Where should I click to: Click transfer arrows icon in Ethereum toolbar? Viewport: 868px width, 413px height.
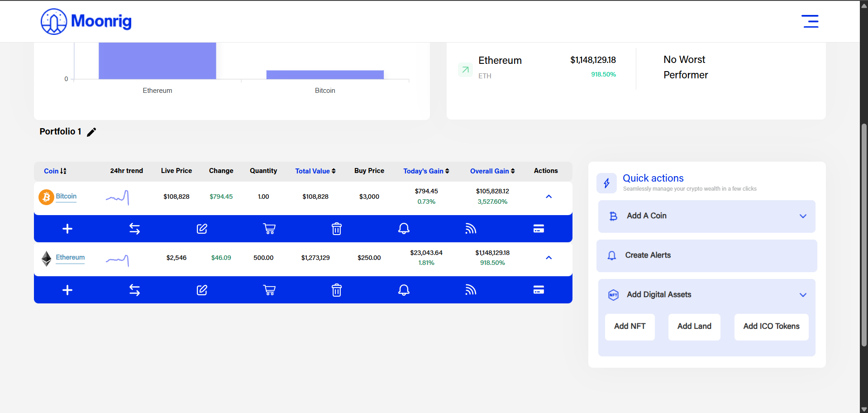[134, 290]
